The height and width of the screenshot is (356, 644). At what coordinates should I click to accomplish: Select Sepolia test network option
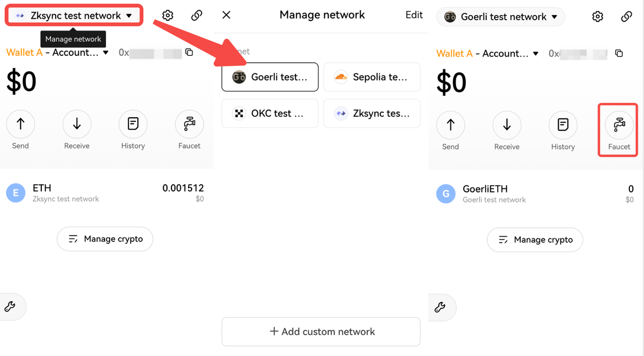point(371,77)
